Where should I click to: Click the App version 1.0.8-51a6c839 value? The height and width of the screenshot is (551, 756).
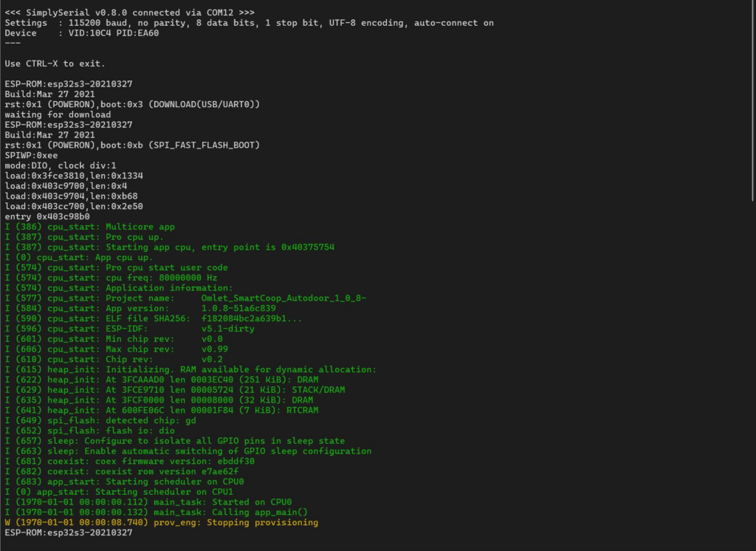tap(238, 308)
